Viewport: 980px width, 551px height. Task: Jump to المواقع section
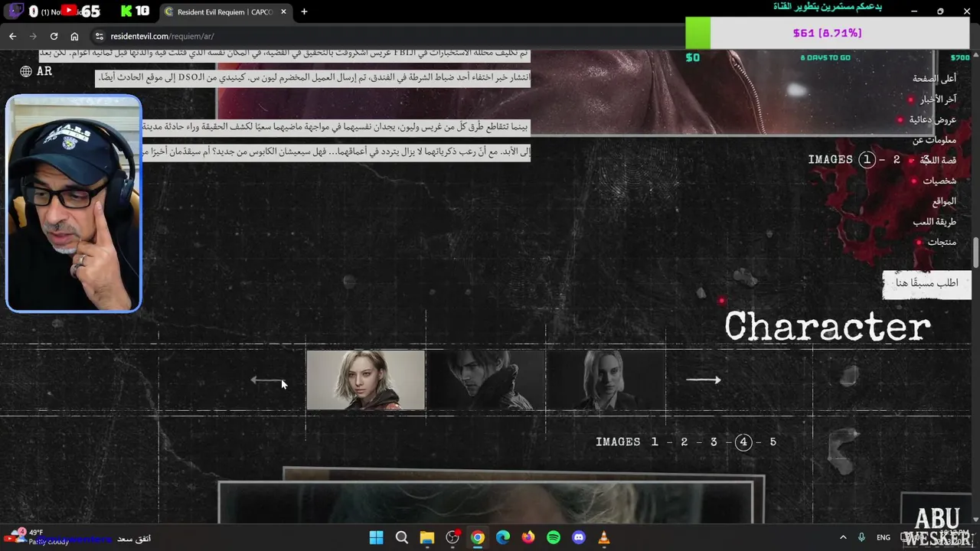(x=944, y=201)
